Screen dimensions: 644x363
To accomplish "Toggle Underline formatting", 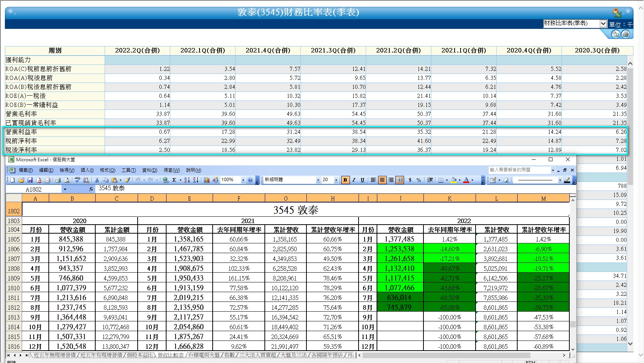I will coord(362,180).
